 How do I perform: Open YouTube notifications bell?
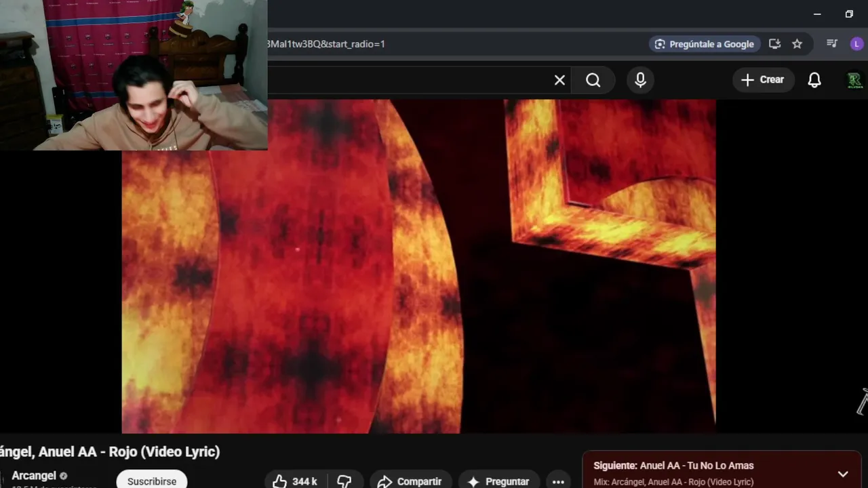click(x=814, y=80)
